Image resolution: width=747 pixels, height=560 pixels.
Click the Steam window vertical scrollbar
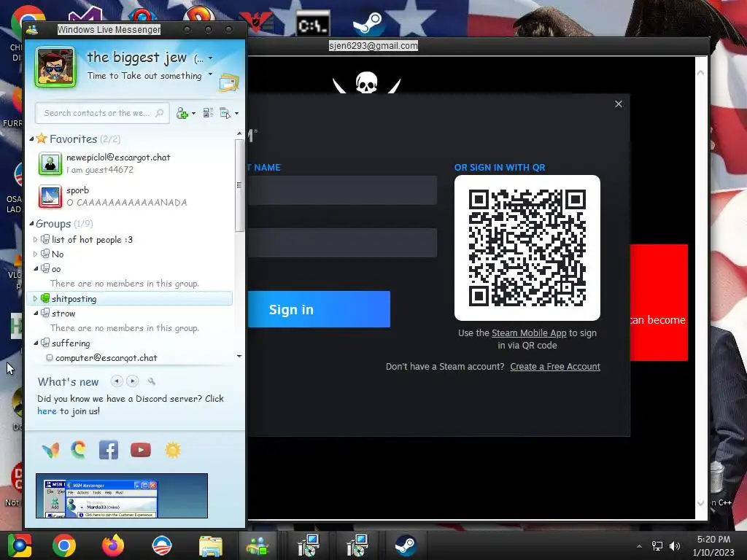[700, 287]
